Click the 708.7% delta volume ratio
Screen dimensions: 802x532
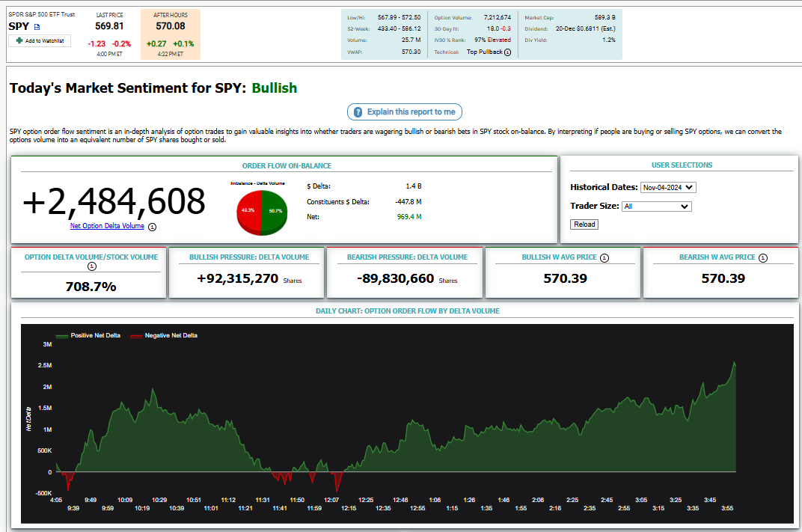tap(91, 287)
